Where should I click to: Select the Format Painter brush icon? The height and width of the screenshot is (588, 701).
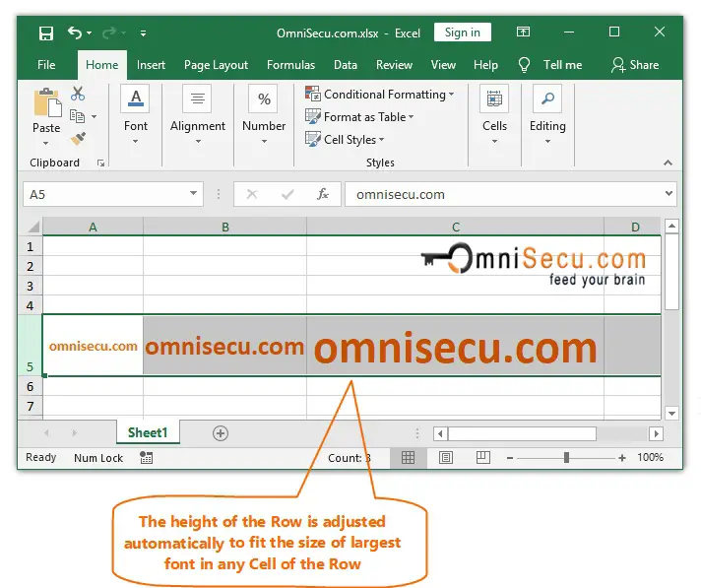pyautogui.click(x=78, y=139)
